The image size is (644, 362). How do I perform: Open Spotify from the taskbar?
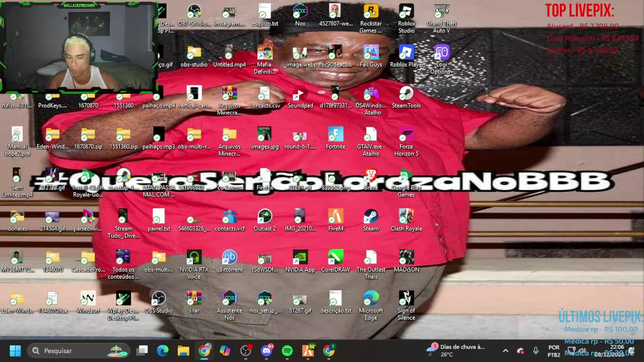coord(287,350)
